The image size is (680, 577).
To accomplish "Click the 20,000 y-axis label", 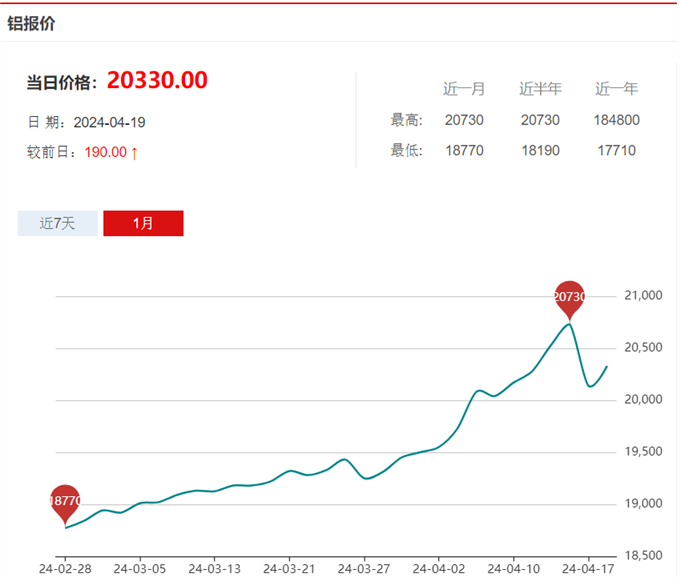I will 643,400.
